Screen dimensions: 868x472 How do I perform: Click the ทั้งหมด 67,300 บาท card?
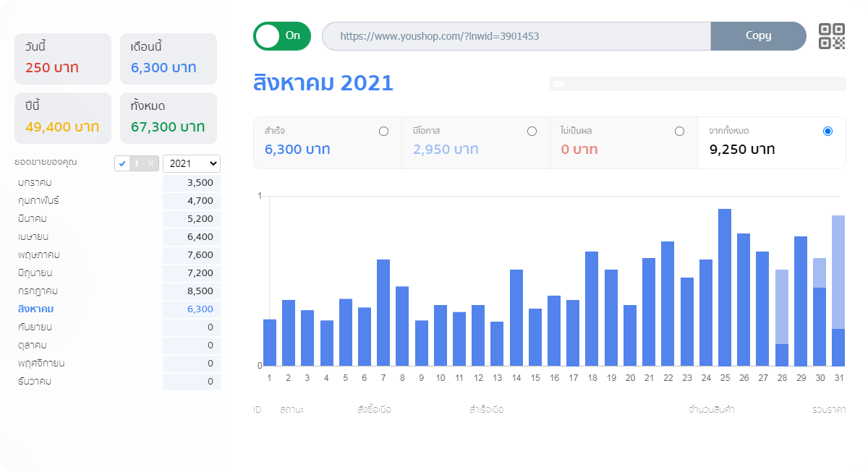168,118
